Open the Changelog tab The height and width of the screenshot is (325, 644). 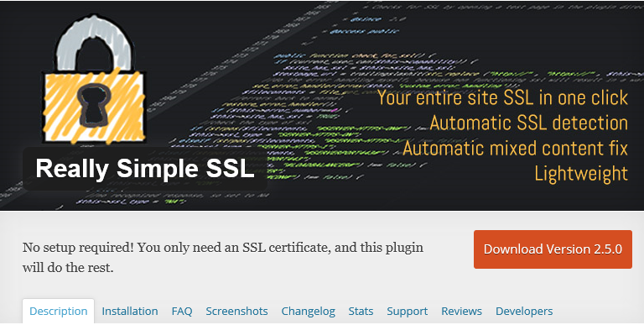[308, 311]
